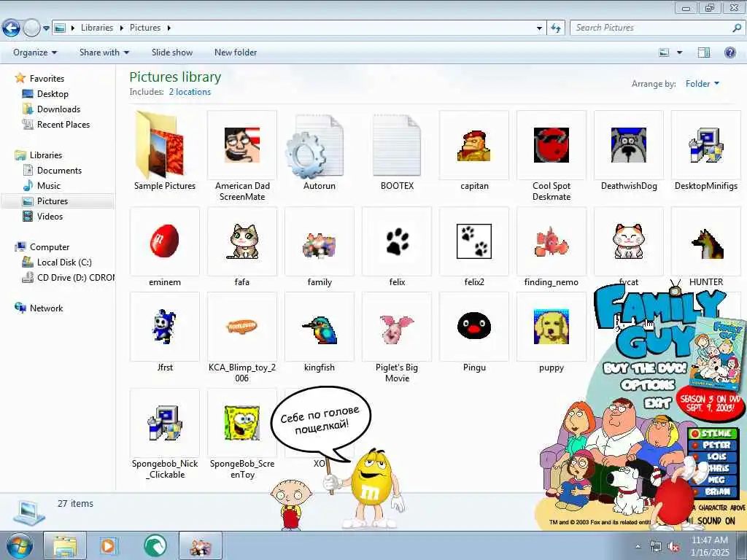Expand the change view options arrow
This screenshot has width=747, height=560.
click(x=679, y=52)
